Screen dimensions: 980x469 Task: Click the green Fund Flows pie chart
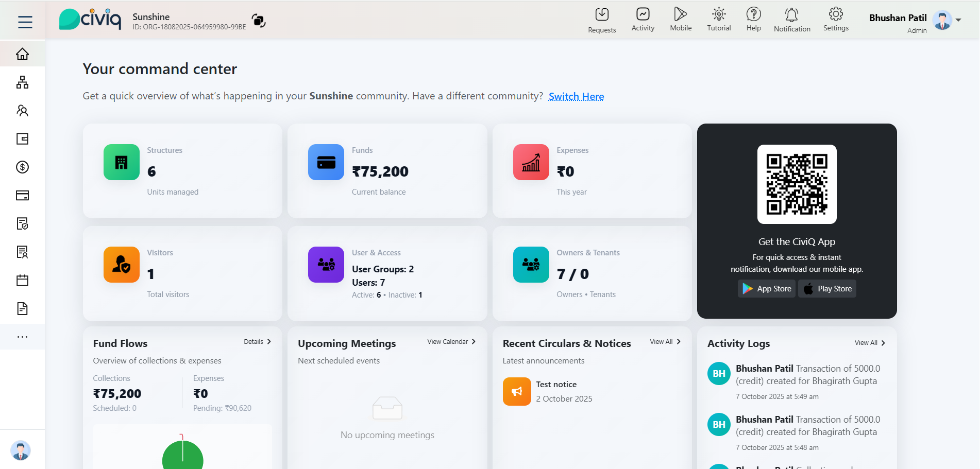pyautogui.click(x=182, y=456)
